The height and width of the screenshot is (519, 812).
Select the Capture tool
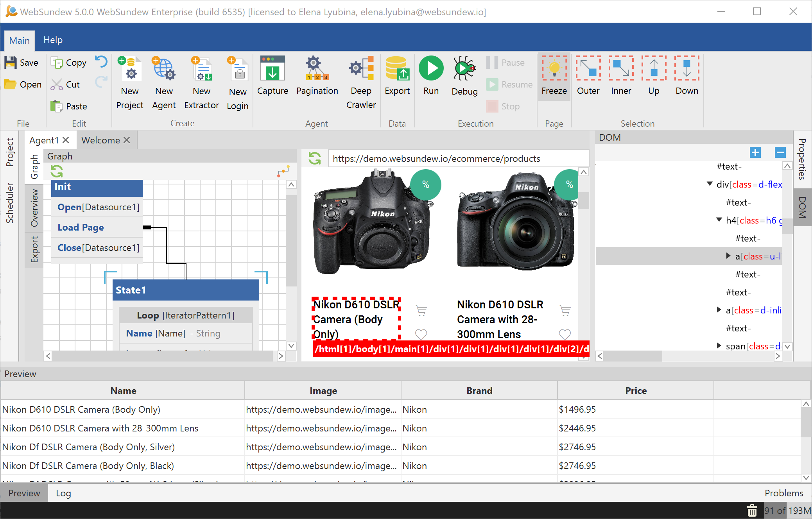272,76
